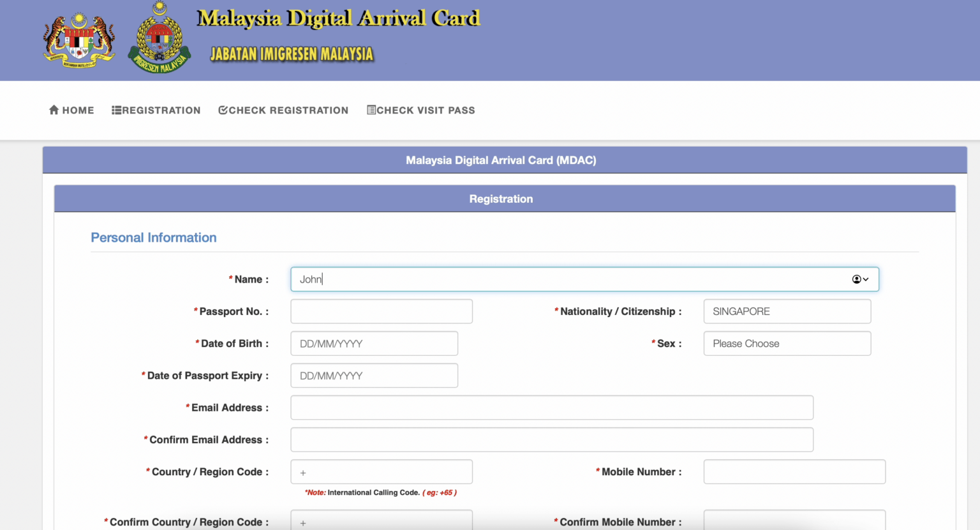Click the Date of Passport Expiry field
Image resolution: width=980 pixels, height=530 pixels.
tap(374, 375)
